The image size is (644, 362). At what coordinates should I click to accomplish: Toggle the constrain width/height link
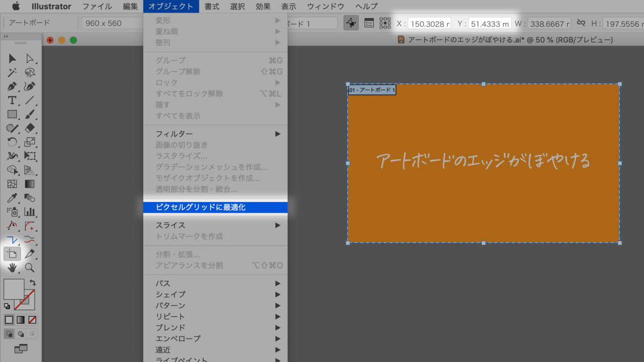tap(582, 23)
